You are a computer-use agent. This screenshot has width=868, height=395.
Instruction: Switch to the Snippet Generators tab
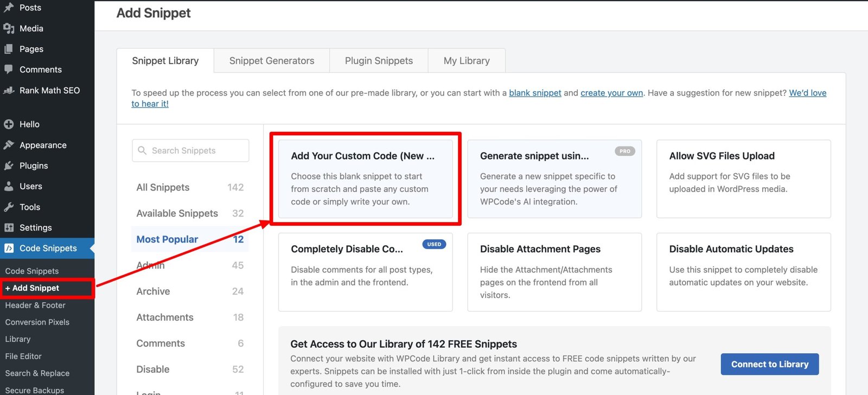(272, 61)
